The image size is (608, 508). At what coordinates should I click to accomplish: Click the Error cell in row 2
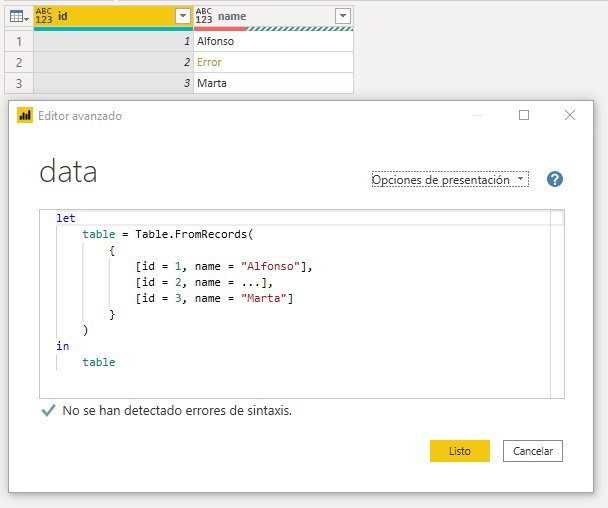(x=273, y=62)
